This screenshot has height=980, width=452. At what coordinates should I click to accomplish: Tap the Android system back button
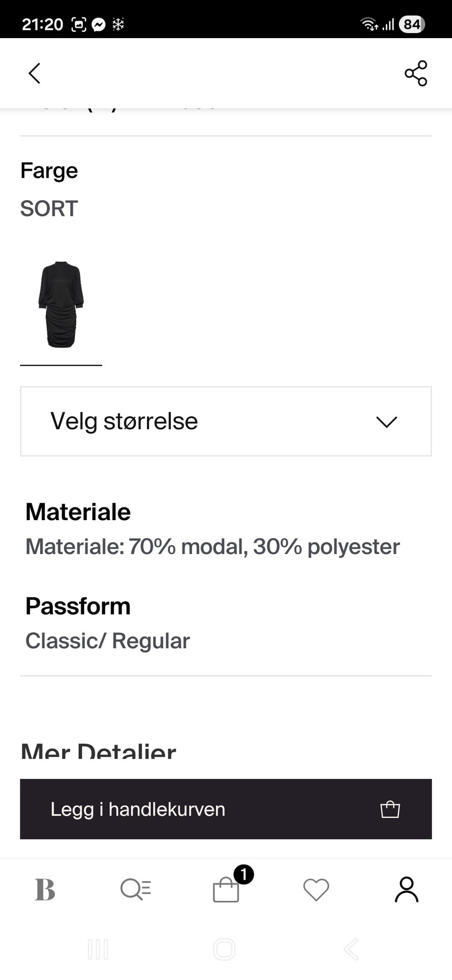pyautogui.click(x=352, y=949)
